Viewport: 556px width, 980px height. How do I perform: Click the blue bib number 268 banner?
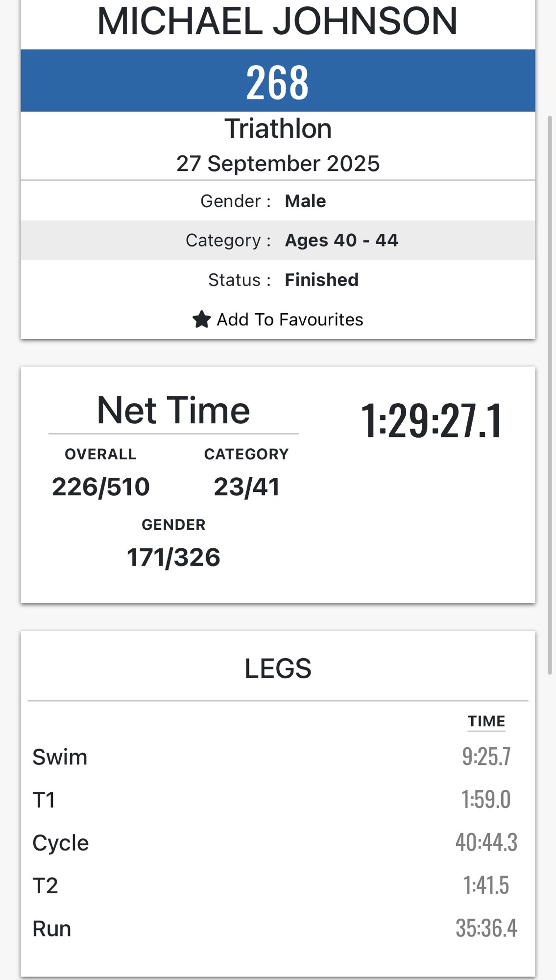coord(278,81)
